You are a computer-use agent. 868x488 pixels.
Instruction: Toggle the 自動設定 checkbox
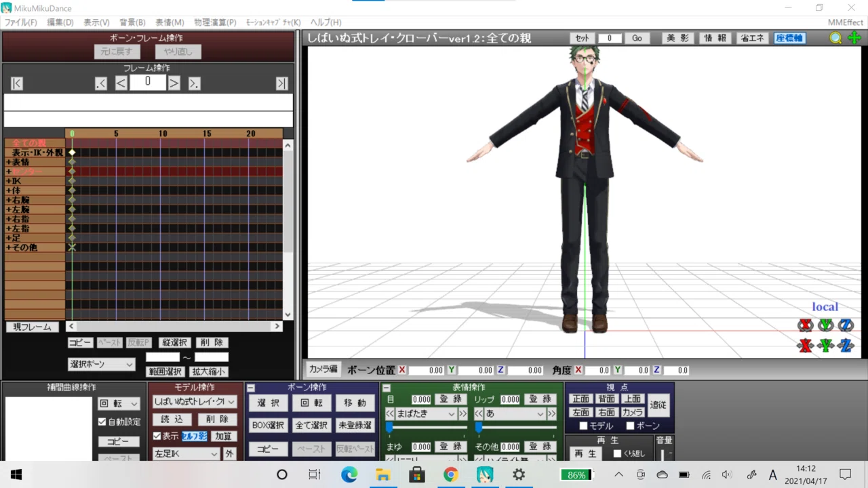(102, 422)
